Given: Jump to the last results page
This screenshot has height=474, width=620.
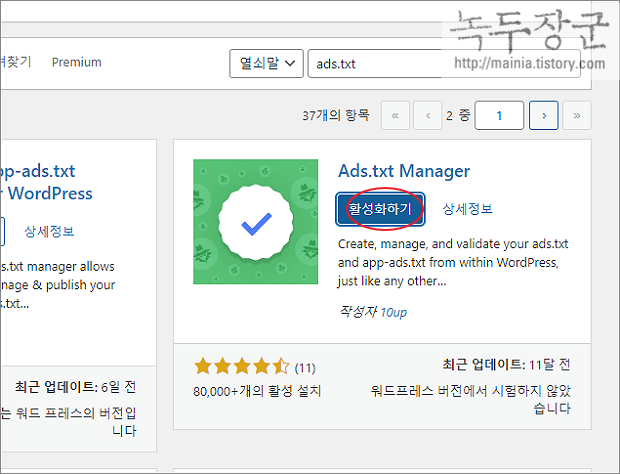Looking at the screenshot, I should (x=577, y=115).
